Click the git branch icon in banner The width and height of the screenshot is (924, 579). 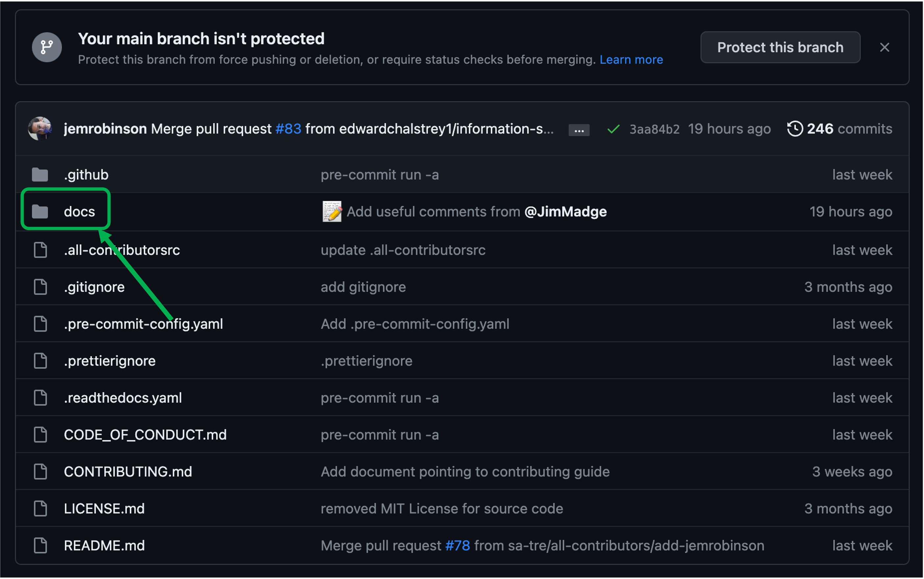(47, 47)
